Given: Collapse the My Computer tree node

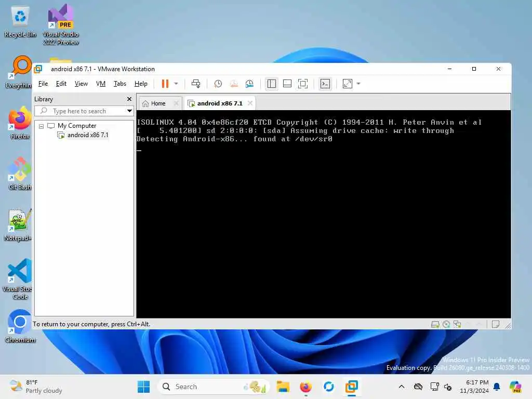Looking at the screenshot, I should [x=41, y=126].
